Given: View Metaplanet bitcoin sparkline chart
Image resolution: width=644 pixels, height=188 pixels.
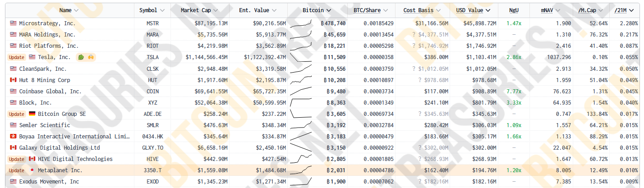Looking at the screenshot, I should (x=300, y=170).
